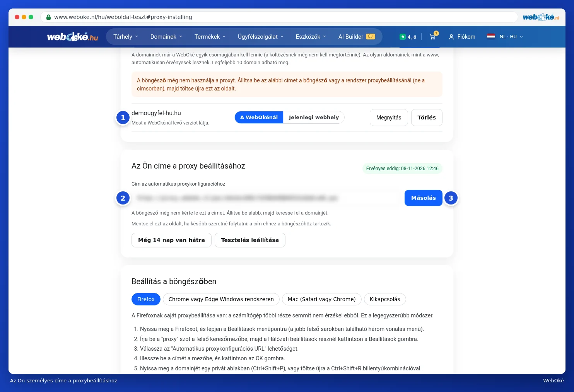
Task: Select the Firefox tab
Action: pos(146,299)
